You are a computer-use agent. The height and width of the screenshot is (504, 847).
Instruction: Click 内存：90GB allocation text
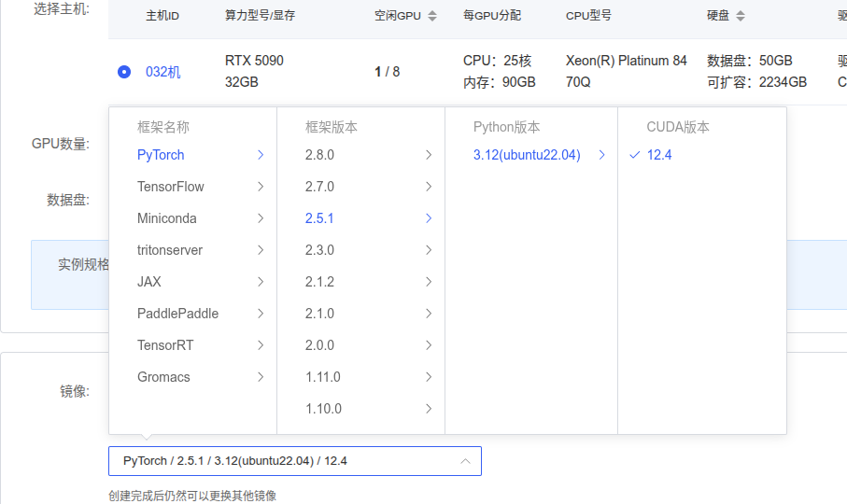499,82
